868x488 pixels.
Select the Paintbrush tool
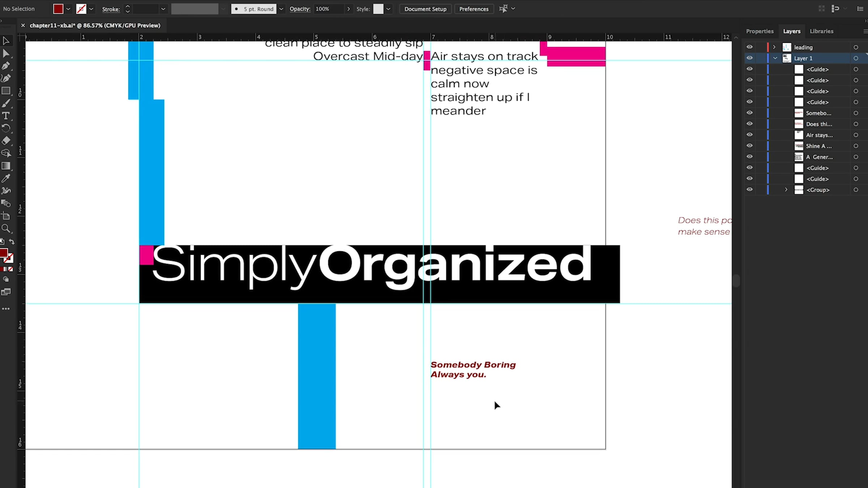pos(6,104)
